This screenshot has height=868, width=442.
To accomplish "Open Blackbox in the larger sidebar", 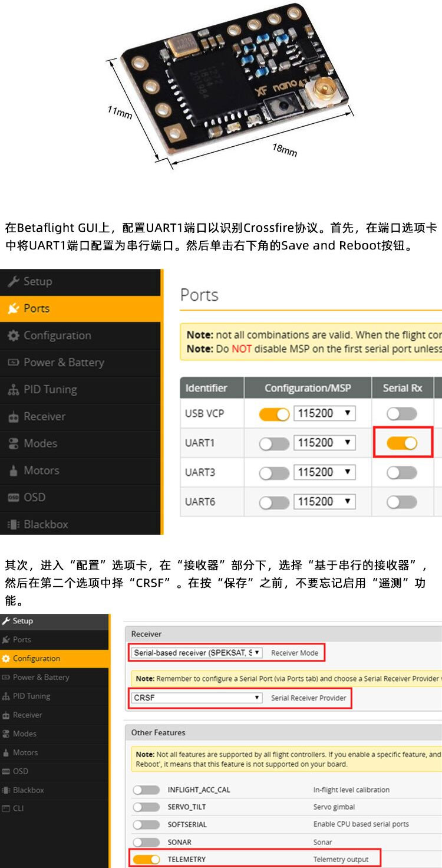I will (x=45, y=524).
